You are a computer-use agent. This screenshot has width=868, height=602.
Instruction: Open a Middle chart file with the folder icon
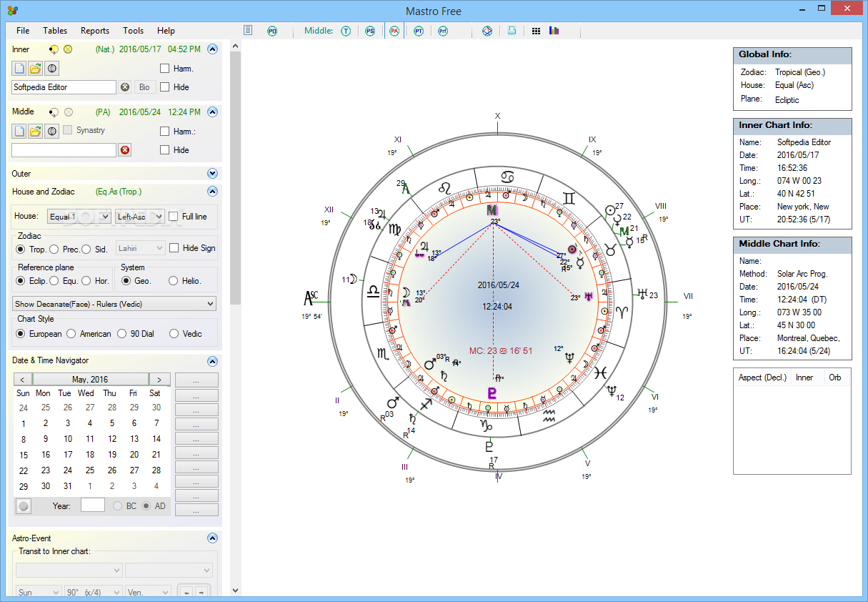pyautogui.click(x=35, y=132)
